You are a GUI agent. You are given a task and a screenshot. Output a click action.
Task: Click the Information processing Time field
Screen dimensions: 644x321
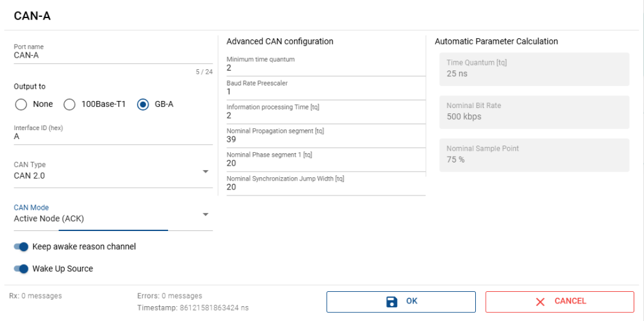click(x=325, y=116)
